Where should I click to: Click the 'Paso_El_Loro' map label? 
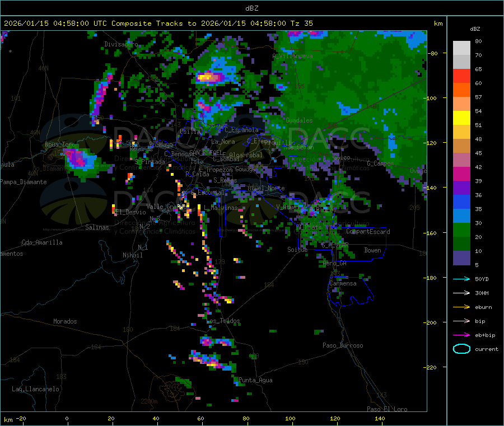tap(387, 409)
